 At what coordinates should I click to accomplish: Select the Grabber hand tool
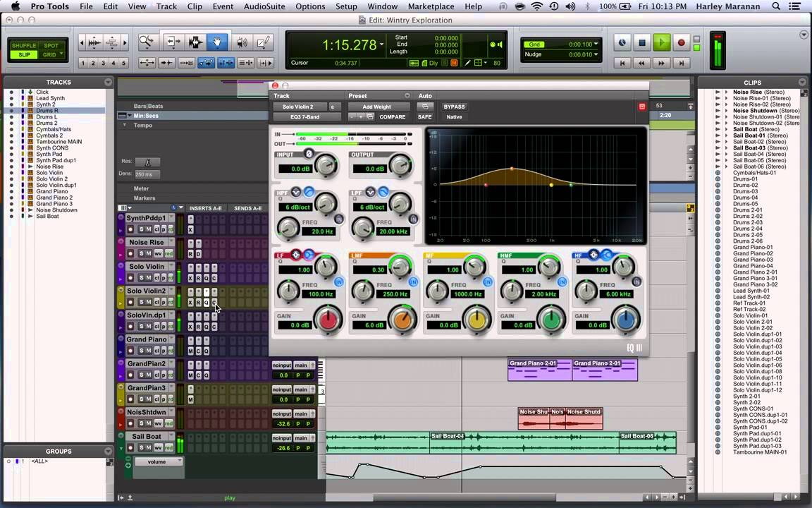(x=218, y=42)
